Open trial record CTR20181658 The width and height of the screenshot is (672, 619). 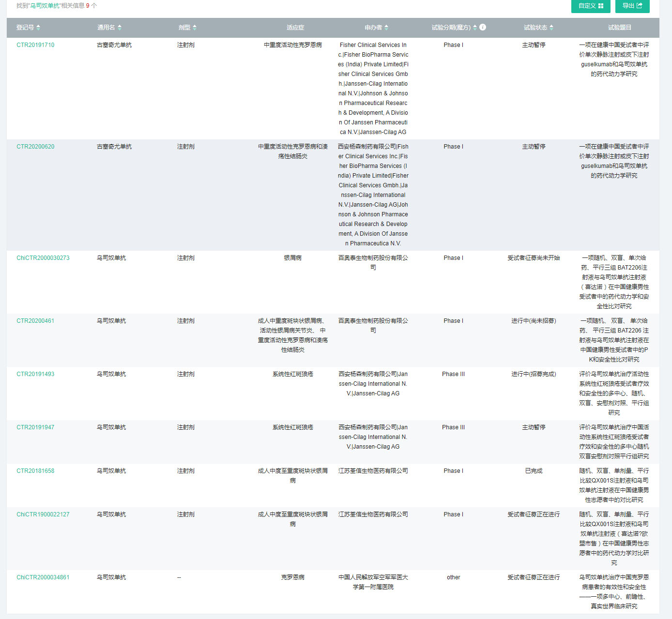tap(35, 471)
